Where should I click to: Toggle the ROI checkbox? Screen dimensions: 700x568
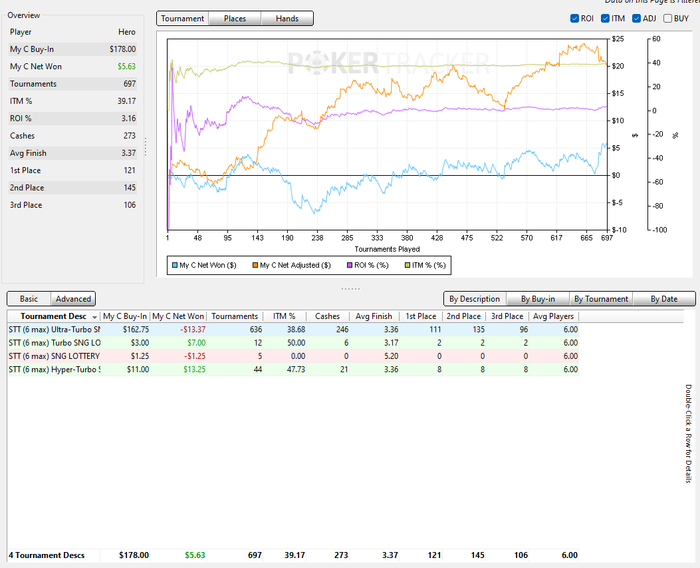click(575, 18)
